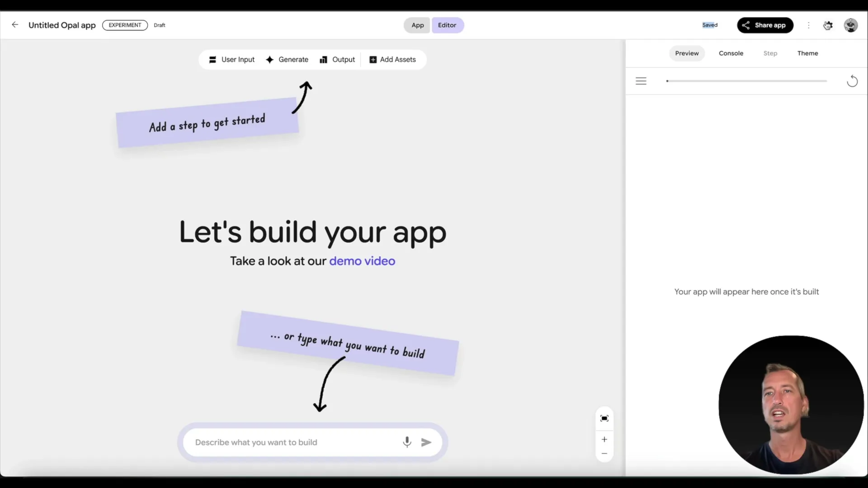Open the EXPERIMENT label dropdown
The width and height of the screenshot is (868, 488).
tap(125, 25)
